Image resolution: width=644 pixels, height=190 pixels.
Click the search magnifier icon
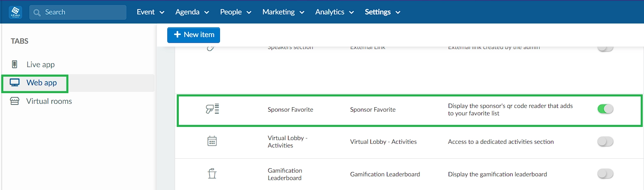pyautogui.click(x=37, y=12)
